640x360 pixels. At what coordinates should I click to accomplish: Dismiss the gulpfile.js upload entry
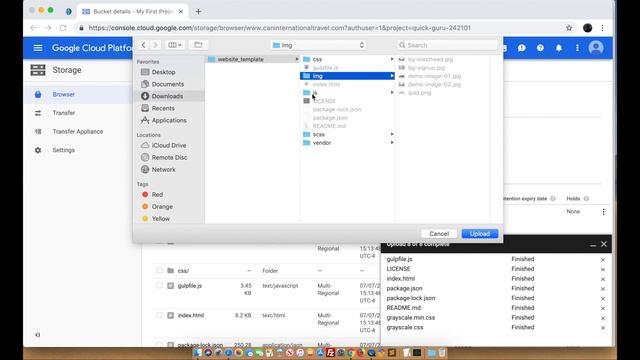point(603,260)
